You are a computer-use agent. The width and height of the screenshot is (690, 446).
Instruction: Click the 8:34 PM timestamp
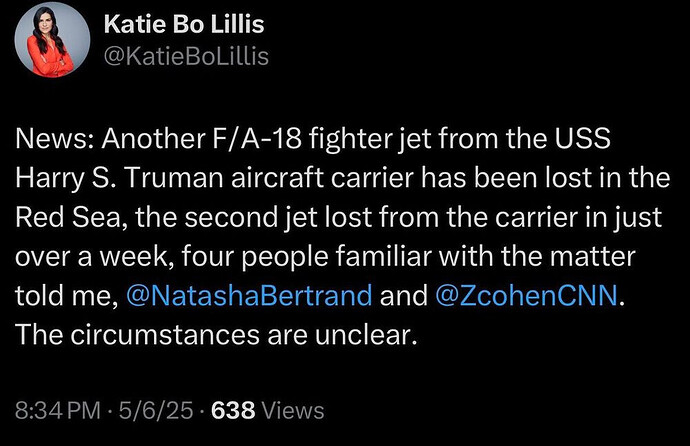[x=58, y=410]
